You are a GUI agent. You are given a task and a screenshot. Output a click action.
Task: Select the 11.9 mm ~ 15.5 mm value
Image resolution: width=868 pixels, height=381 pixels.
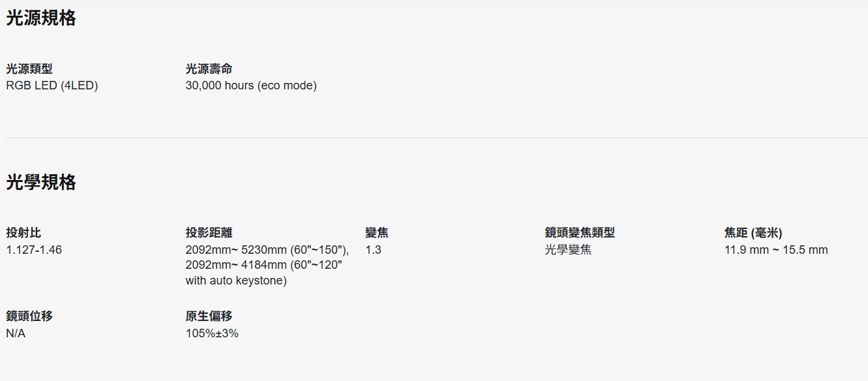click(776, 250)
